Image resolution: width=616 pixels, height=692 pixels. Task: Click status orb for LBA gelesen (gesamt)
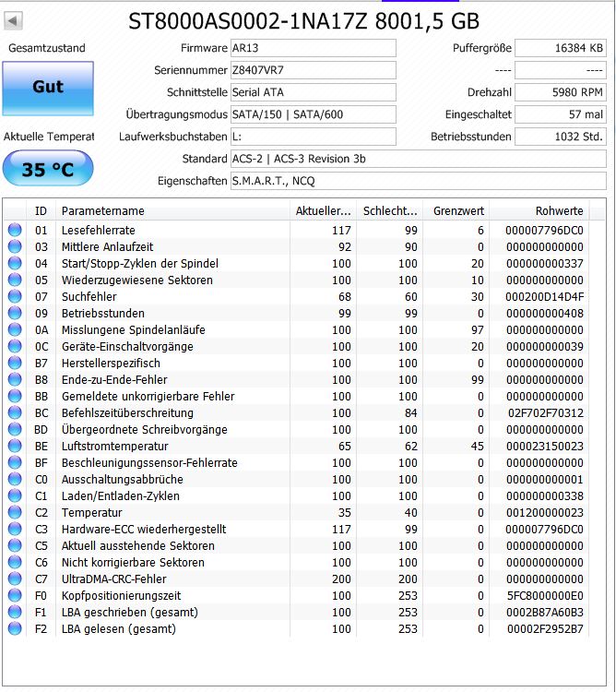coord(15,629)
